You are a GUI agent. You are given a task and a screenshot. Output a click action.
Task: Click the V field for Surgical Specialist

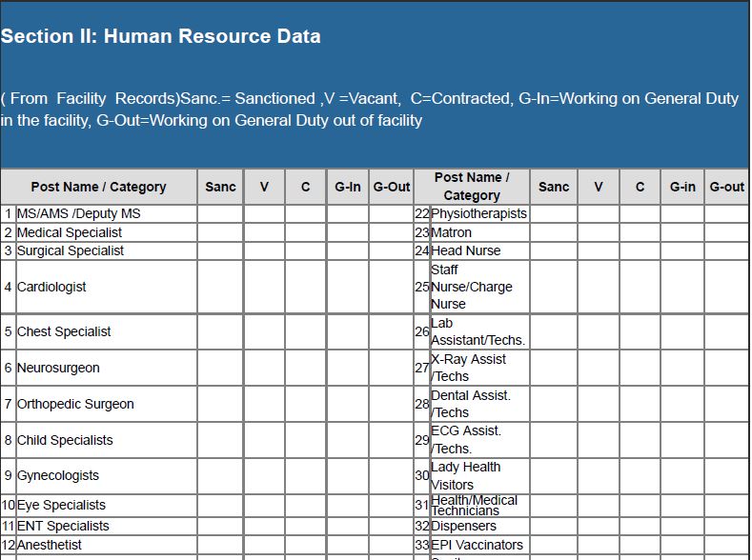click(x=264, y=250)
